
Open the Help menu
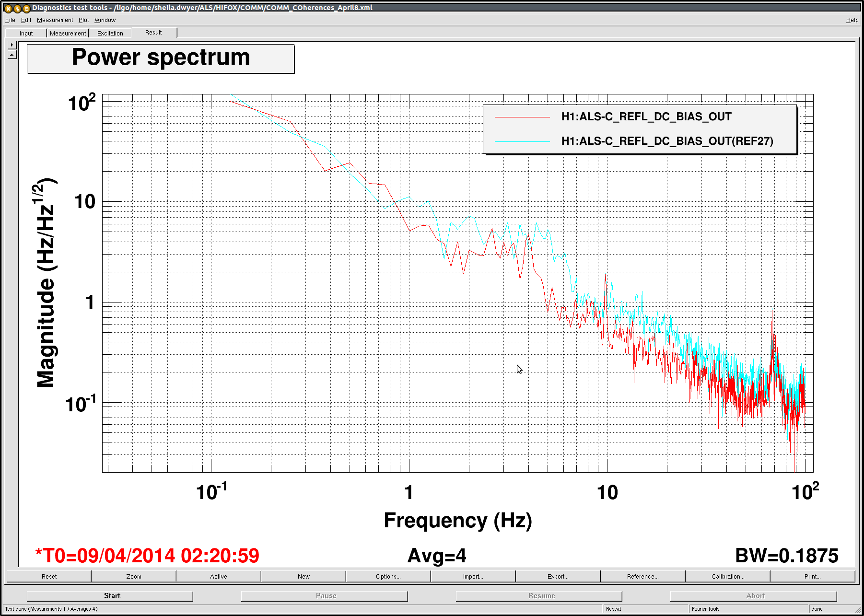852,20
